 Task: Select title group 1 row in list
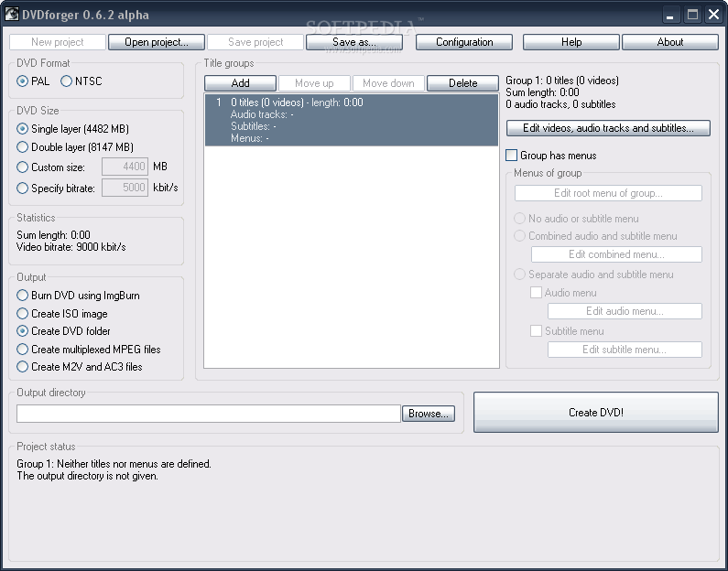[352, 120]
